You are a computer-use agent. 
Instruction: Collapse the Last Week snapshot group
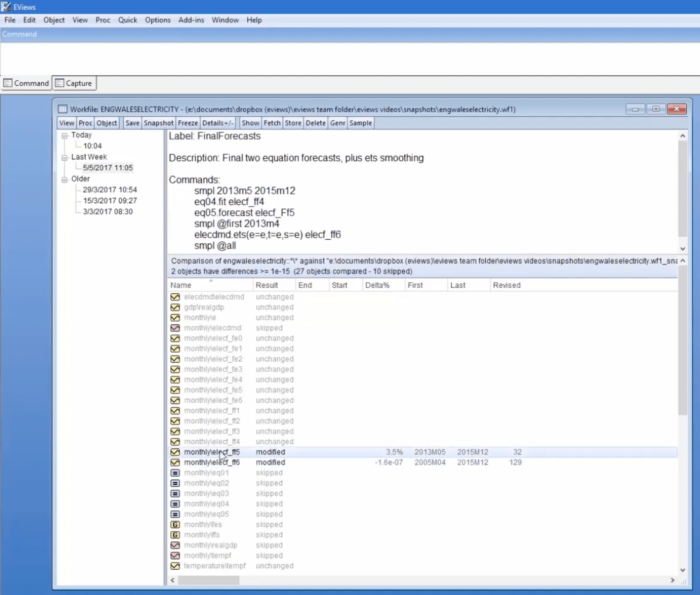tap(65, 157)
